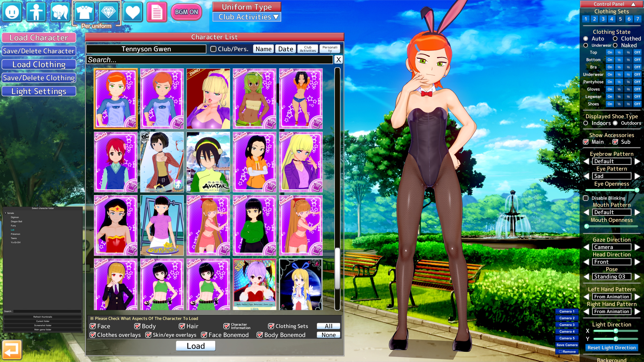
Task: Select the Wonder Woman character card
Action: coord(116,225)
